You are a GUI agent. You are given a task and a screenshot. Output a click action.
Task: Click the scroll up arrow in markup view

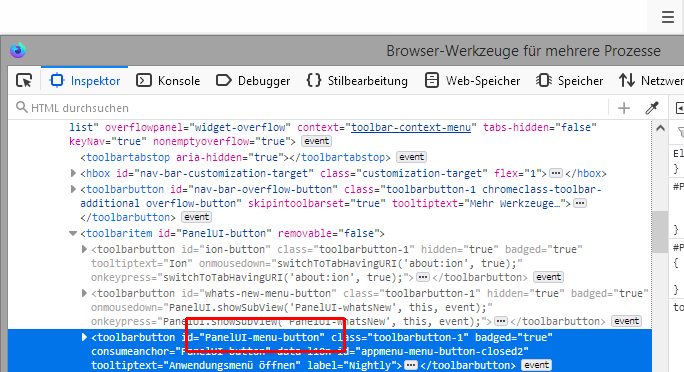click(660, 128)
